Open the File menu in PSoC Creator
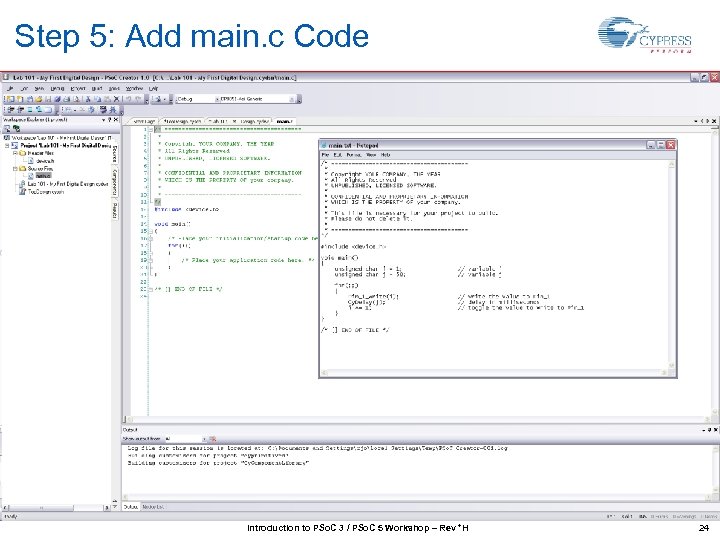The width and height of the screenshot is (720, 540). [x=10, y=88]
